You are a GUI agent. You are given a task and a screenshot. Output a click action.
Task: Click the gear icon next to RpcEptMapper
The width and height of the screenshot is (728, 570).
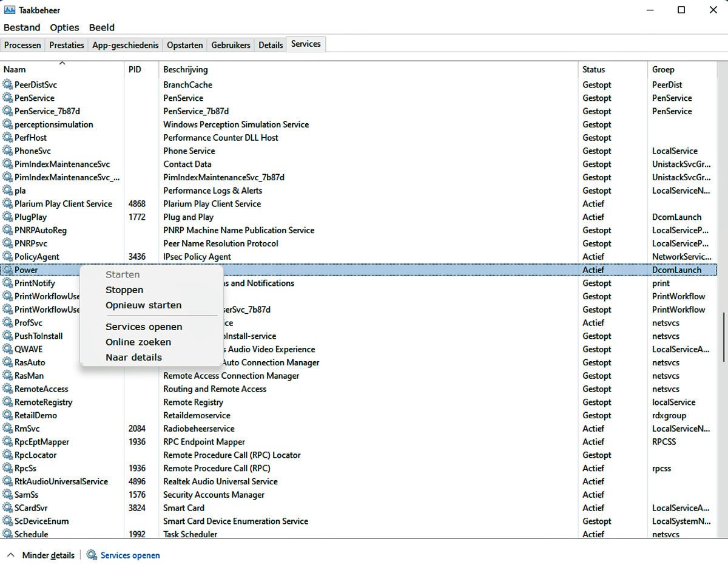click(7, 442)
